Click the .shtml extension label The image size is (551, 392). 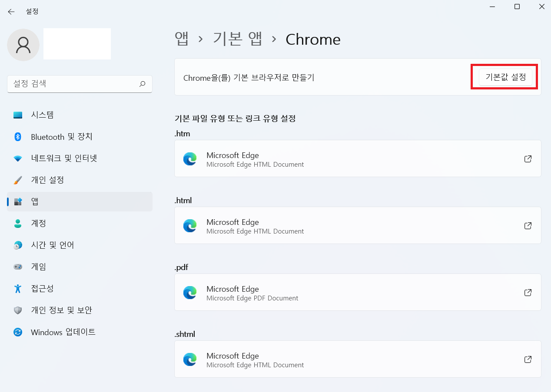[185, 334]
